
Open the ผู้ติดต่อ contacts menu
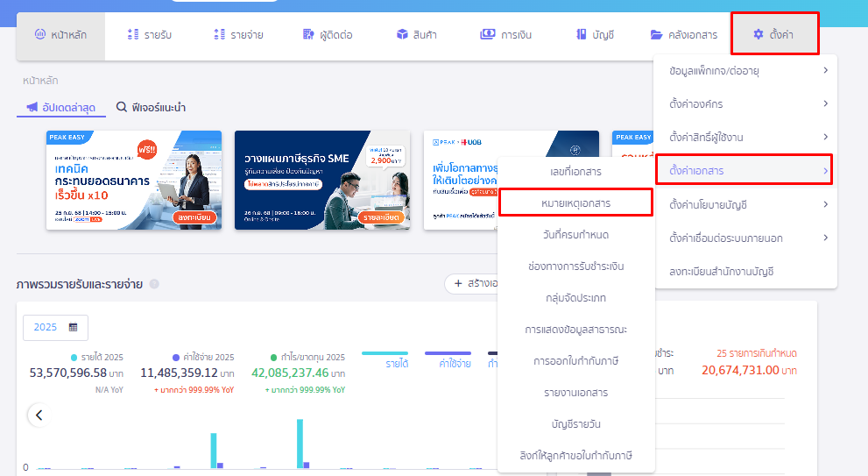click(328, 35)
